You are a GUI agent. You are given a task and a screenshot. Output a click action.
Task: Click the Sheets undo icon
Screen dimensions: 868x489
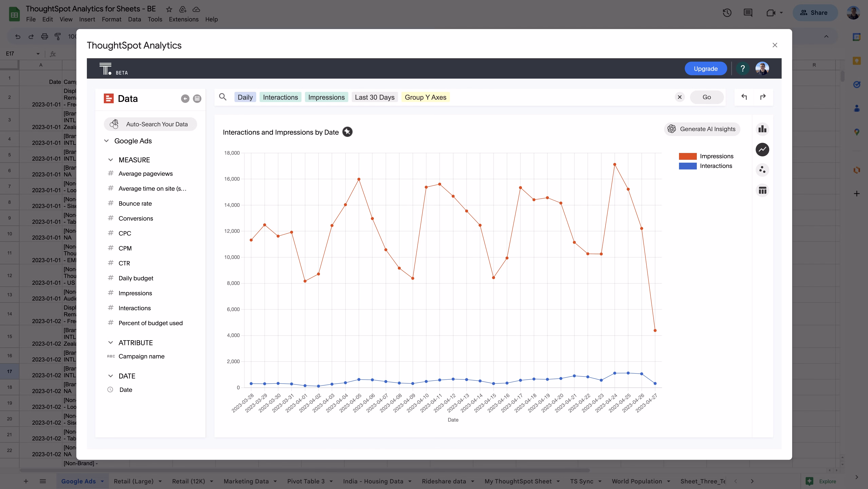coord(18,37)
